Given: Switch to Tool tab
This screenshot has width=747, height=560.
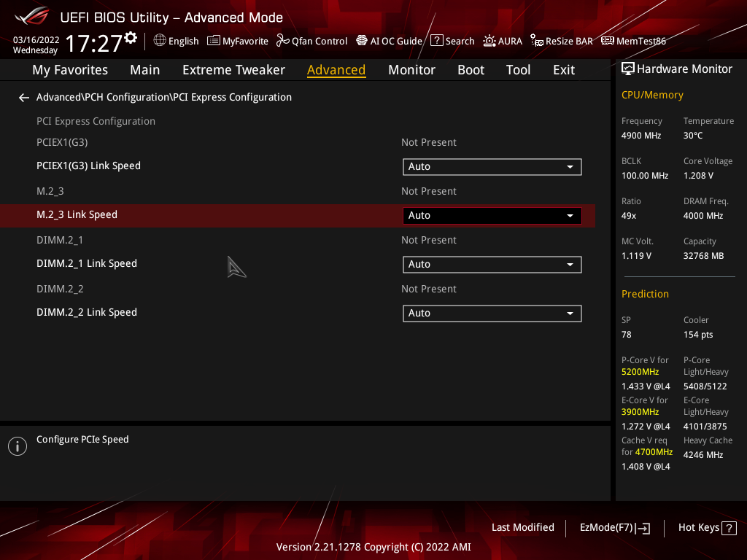Looking at the screenshot, I should pyautogui.click(x=518, y=70).
